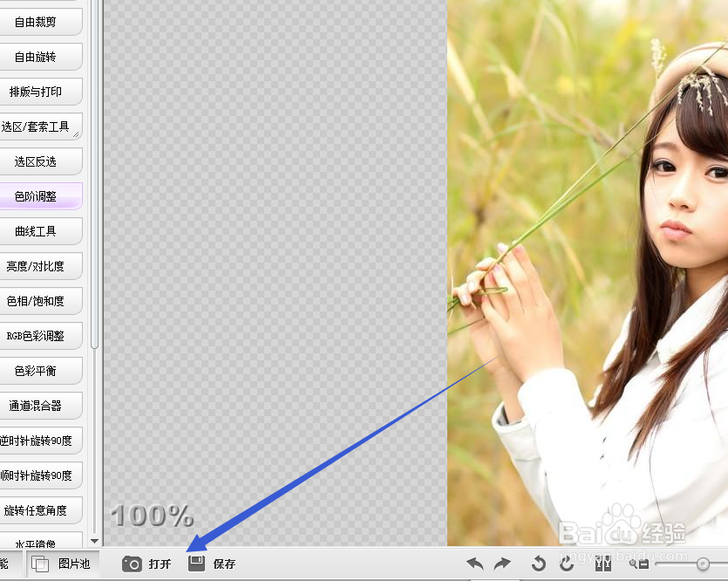Redo with the right curved arrow

pos(502,564)
